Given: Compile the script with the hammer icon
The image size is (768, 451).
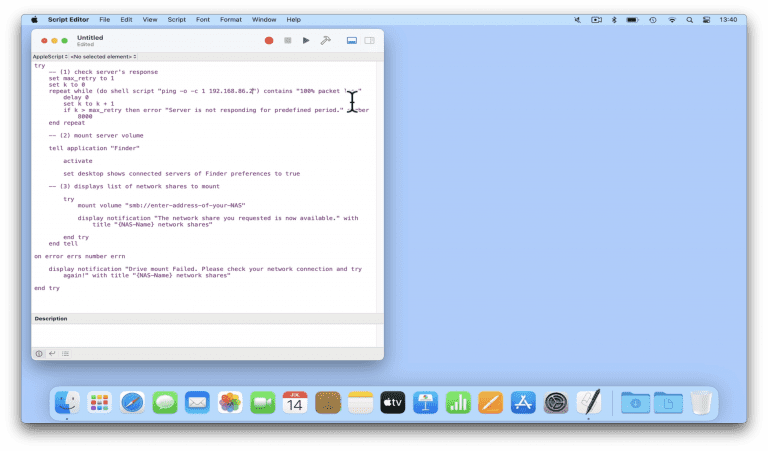Looking at the screenshot, I should (325, 41).
